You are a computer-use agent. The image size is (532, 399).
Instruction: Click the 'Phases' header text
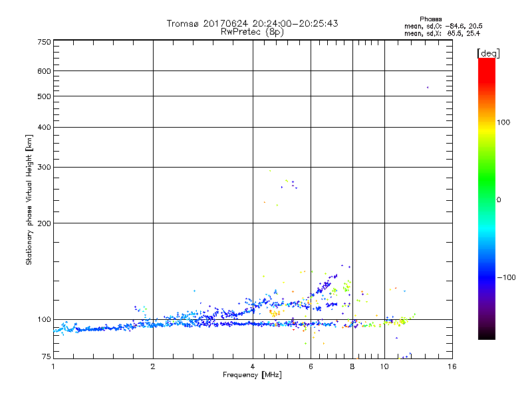[x=430, y=19]
